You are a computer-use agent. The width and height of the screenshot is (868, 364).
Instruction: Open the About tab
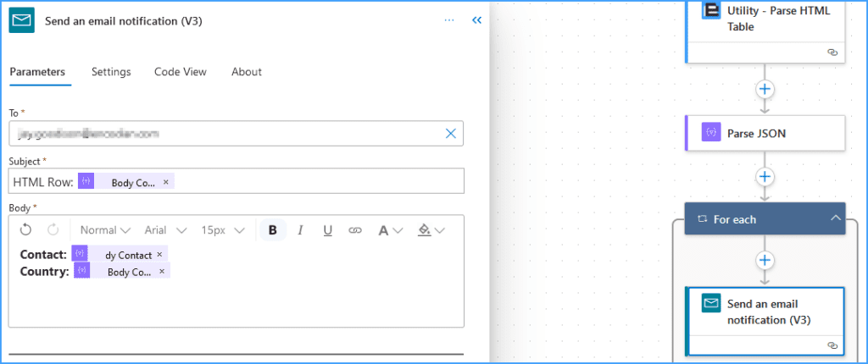pos(247,72)
